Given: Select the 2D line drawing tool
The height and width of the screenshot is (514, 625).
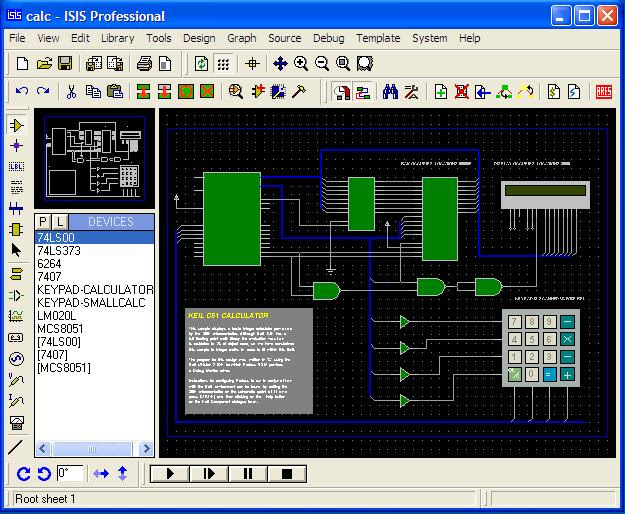Looking at the screenshot, I should (16, 447).
